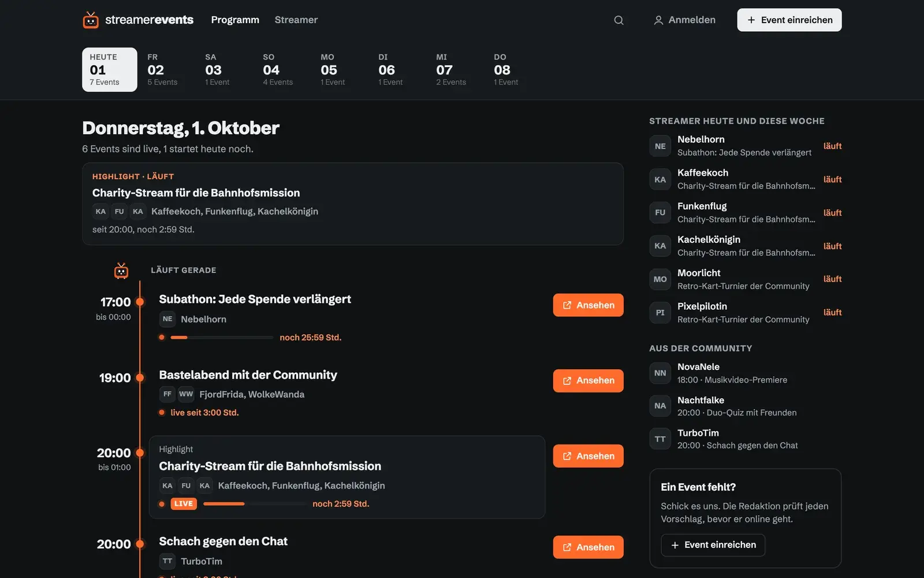The image size is (924, 578).
Task: Open Pixelpilotin streamer entry in sidebar
Action: [745, 313]
